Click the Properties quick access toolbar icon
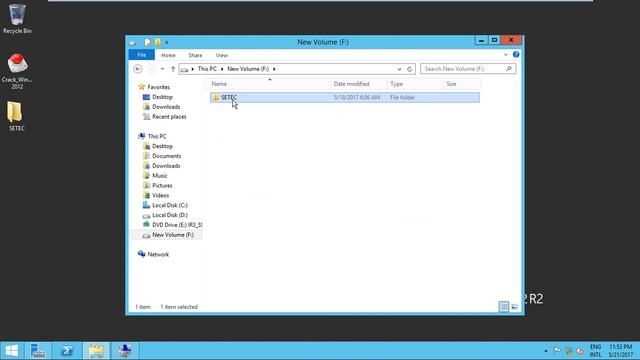This screenshot has width=640, height=360. [x=147, y=42]
